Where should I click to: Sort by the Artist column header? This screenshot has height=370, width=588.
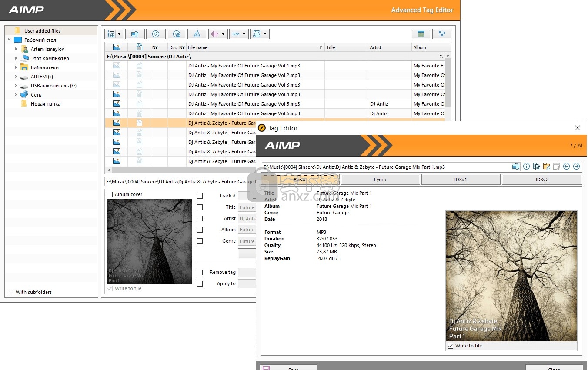tap(390, 47)
